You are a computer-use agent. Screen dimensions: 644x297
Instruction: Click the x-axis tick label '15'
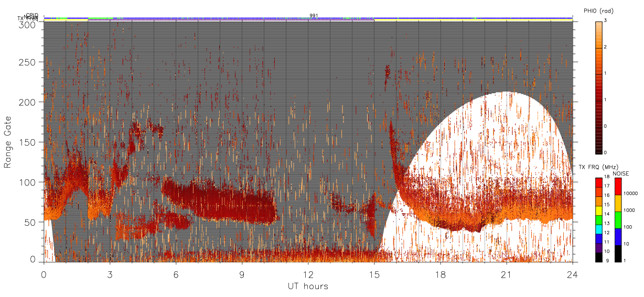(374, 274)
